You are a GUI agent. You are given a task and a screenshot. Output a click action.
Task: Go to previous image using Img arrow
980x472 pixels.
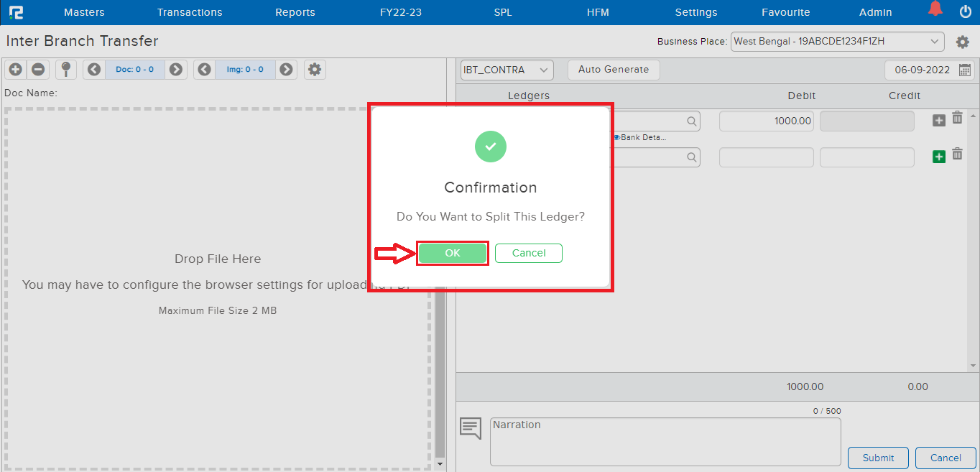(205, 70)
